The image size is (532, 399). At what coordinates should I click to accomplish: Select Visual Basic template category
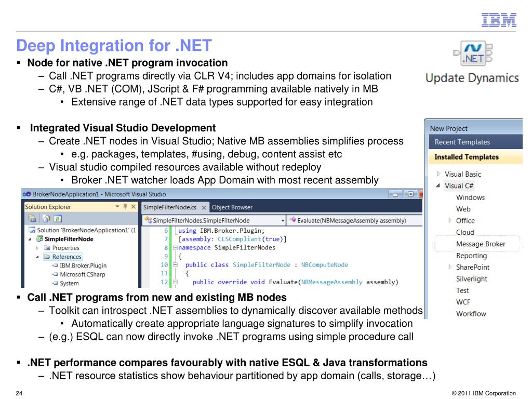click(463, 174)
